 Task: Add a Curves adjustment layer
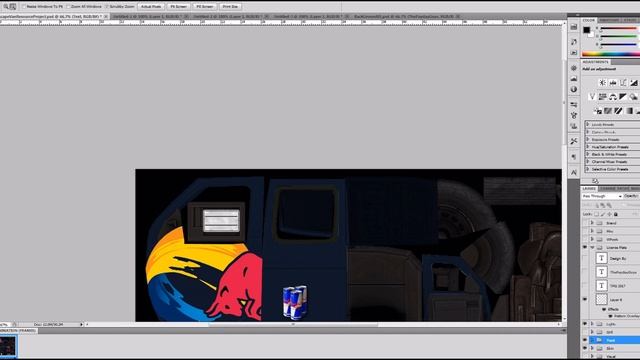623,82
